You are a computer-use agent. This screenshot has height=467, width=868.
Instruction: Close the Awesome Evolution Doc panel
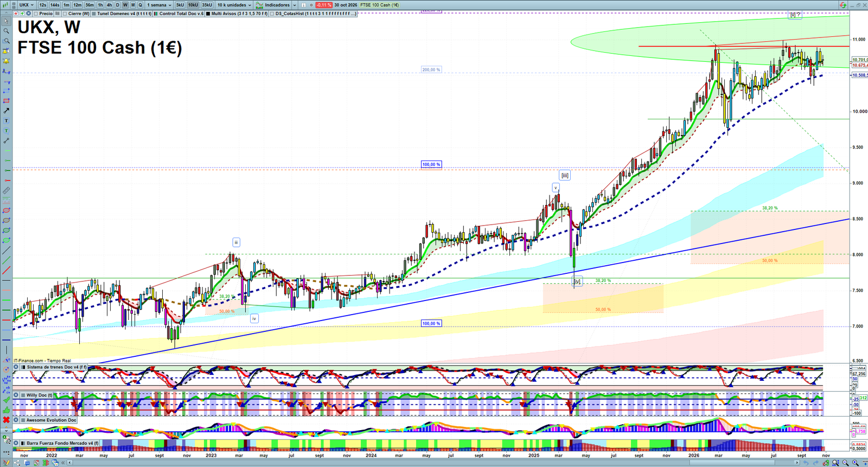point(16,420)
